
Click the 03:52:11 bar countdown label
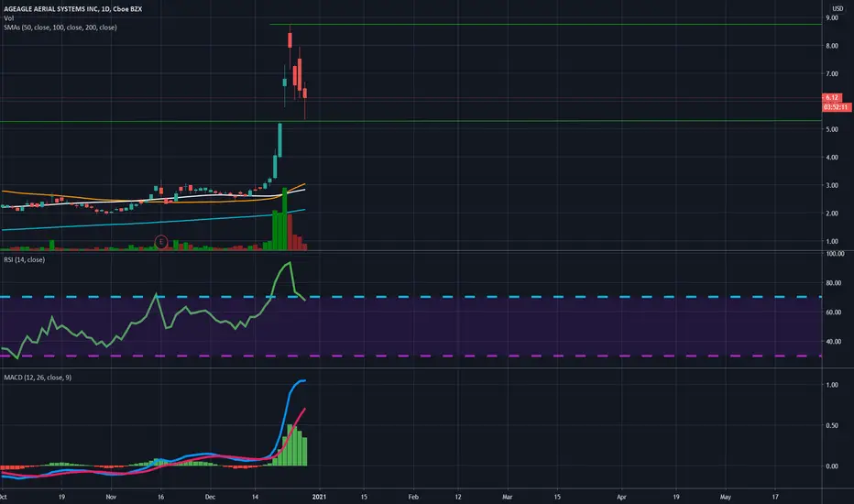(836, 107)
